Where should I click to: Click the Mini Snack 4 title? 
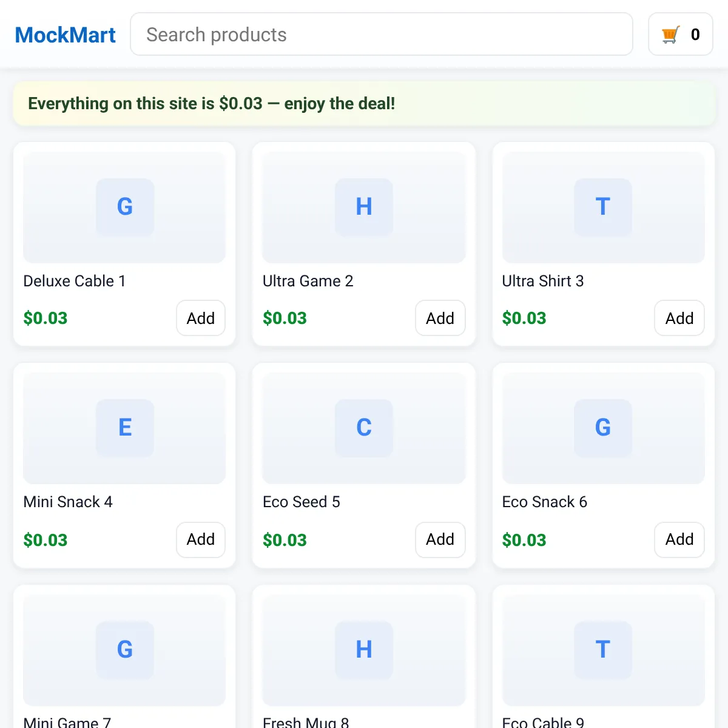68,502
